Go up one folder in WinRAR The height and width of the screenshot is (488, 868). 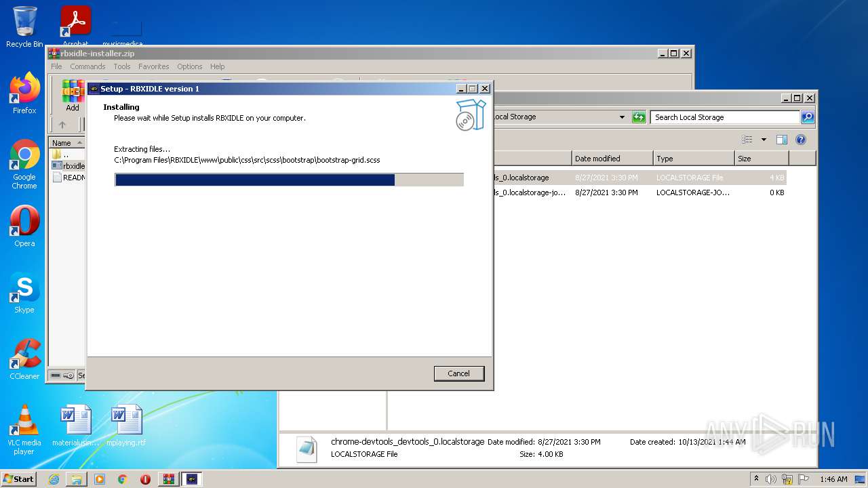point(62,125)
